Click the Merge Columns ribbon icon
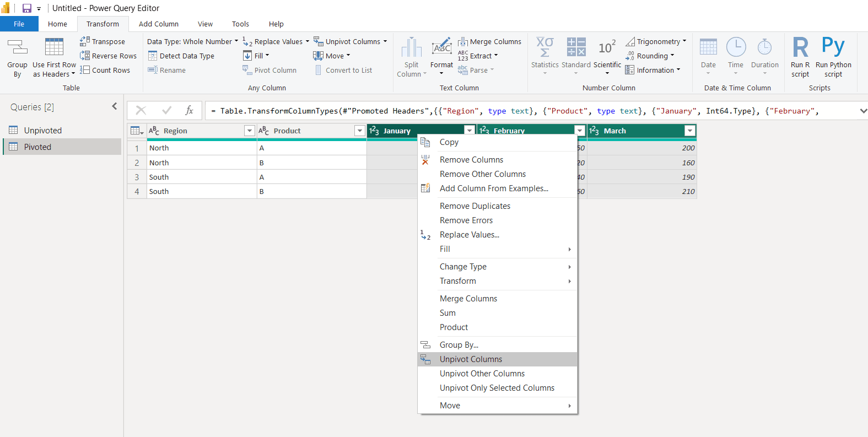The width and height of the screenshot is (868, 437). [x=463, y=41]
